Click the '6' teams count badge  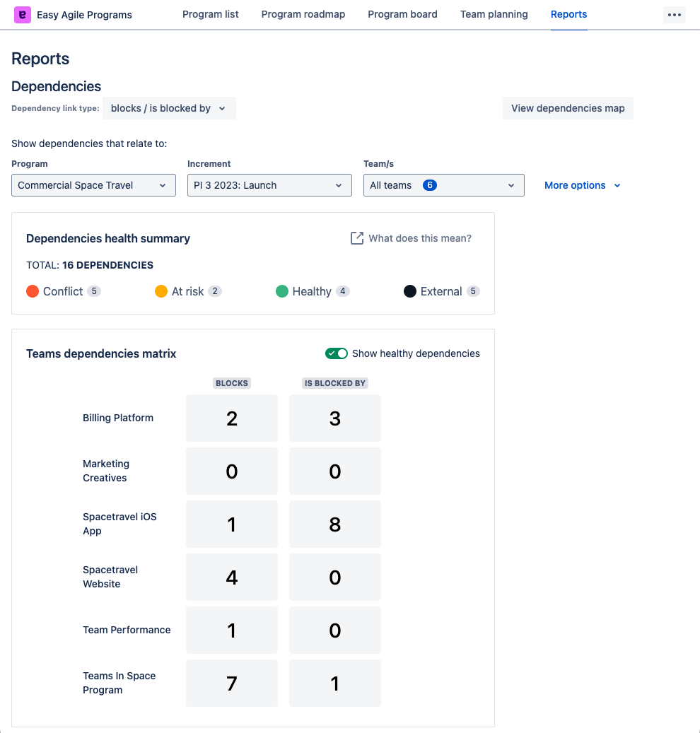pos(431,184)
